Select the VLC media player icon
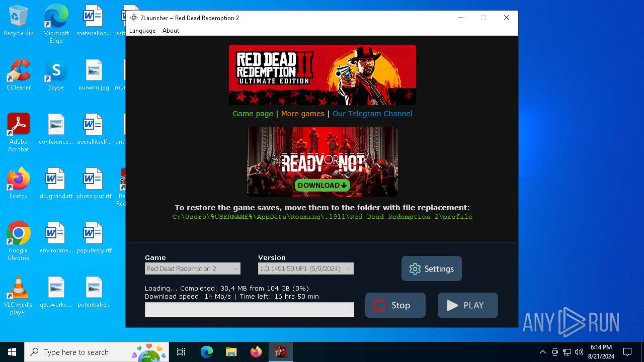The width and height of the screenshot is (644, 362). [19, 295]
